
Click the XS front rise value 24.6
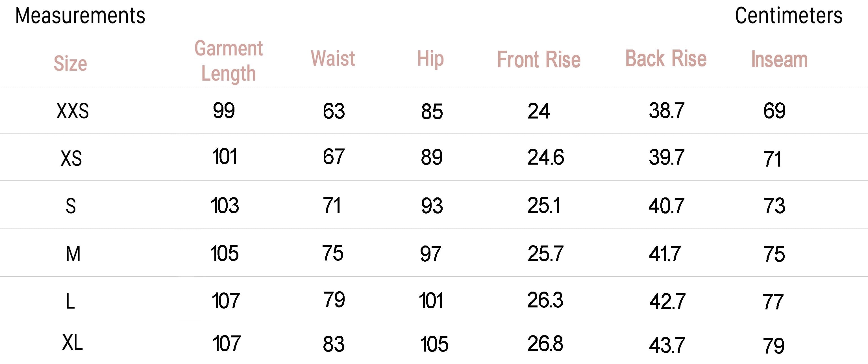(545, 157)
